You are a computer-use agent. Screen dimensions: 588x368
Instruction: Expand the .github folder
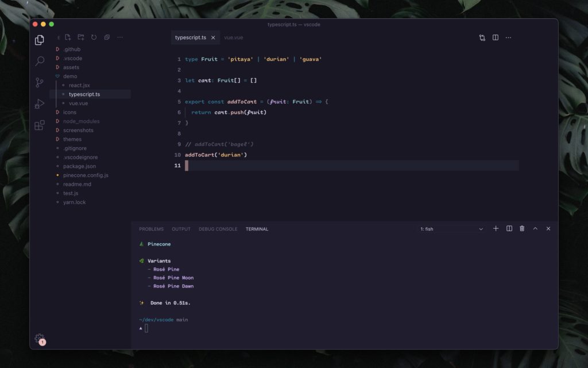click(x=72, y=49)
